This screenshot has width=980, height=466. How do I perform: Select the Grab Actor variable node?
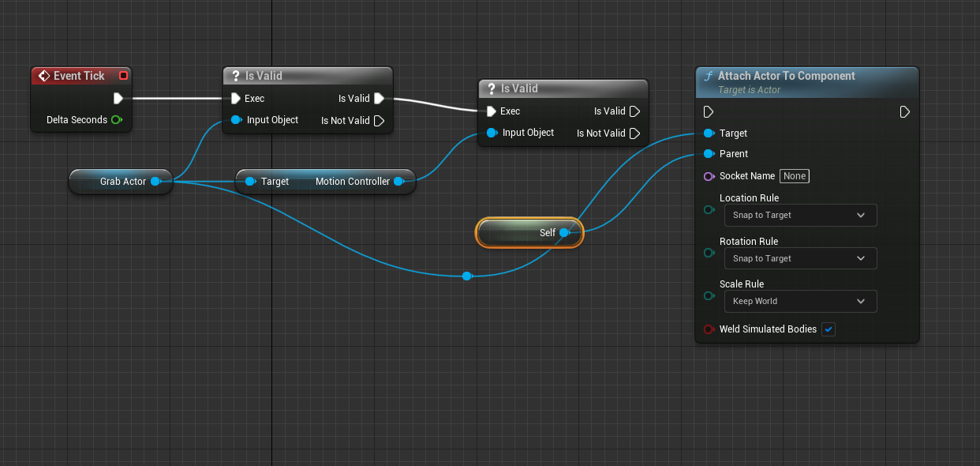(x=121, y=182)
